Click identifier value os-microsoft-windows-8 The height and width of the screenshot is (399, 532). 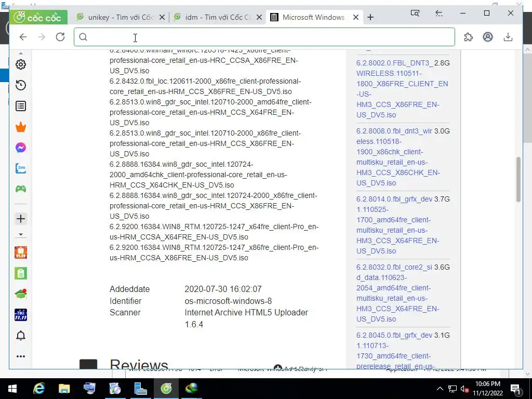click(228, 301)
